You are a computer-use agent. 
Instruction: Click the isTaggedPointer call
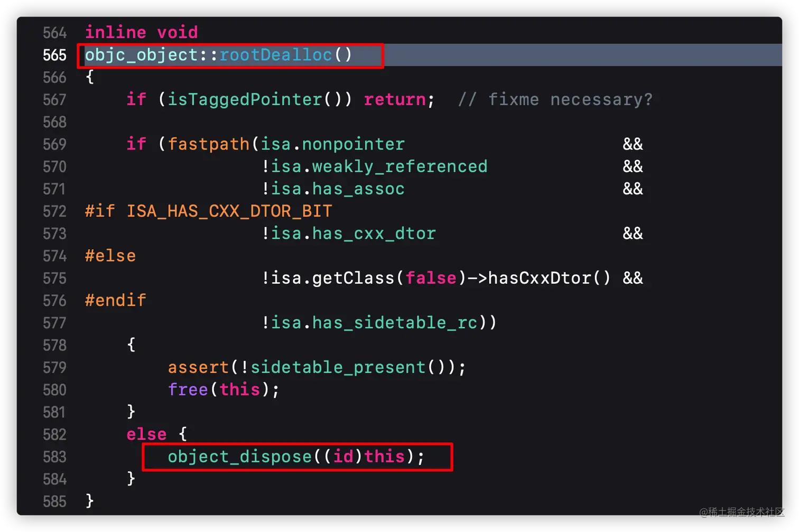245,99
